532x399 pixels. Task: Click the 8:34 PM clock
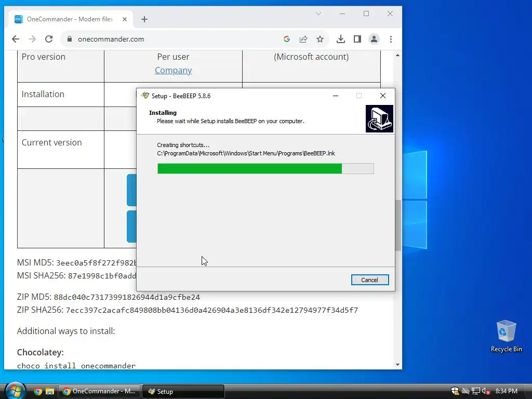coord(506,391)
